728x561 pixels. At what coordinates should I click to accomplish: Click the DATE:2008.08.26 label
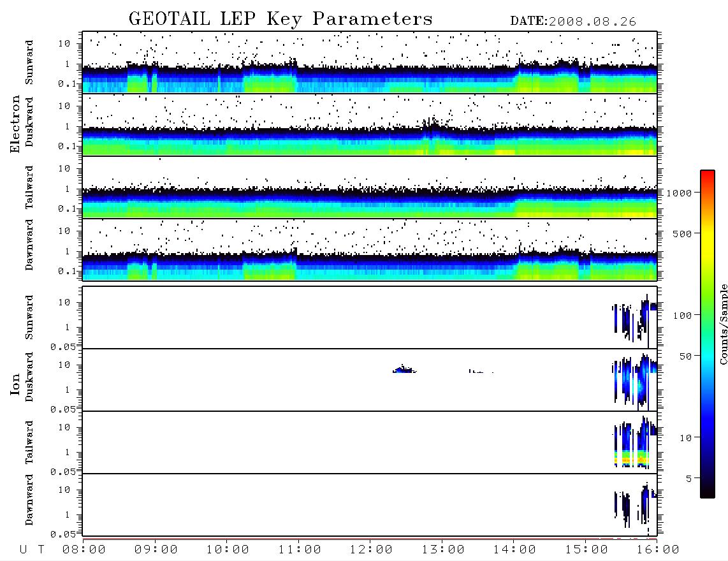pyautogui.click(x=573, y=22)
